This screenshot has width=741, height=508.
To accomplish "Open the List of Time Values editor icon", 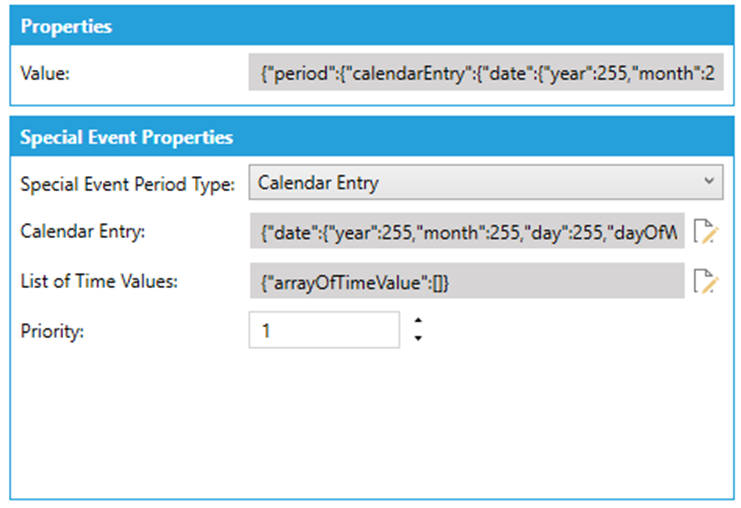I will (706, 282).
